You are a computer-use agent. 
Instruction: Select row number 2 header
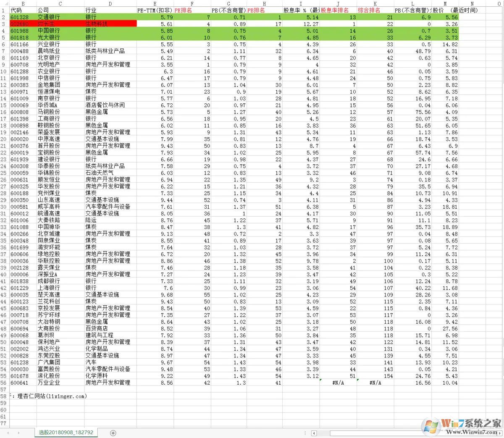pyautogui.click(x=3, y=17)
